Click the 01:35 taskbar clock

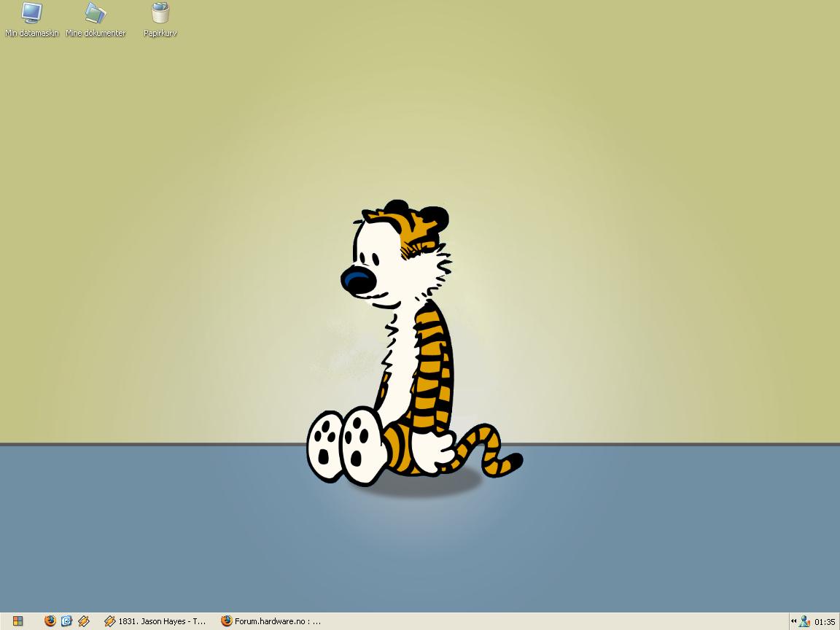(x=825, y=622)
